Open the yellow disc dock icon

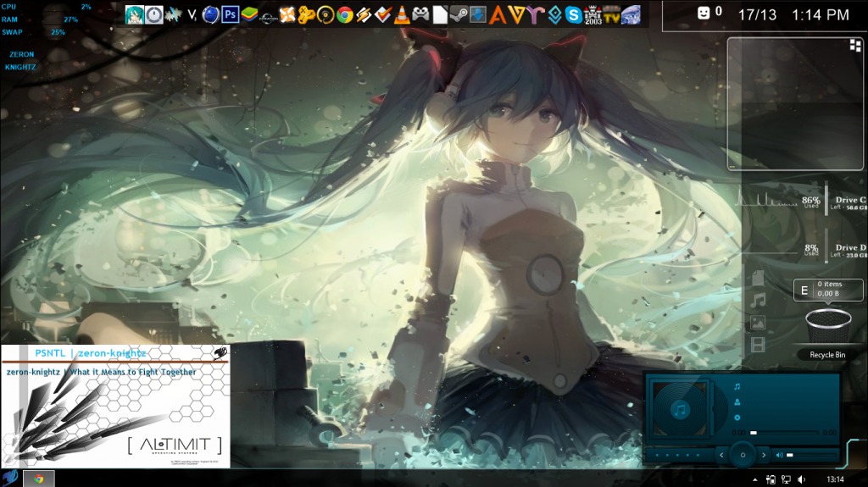tap(325, 15)
